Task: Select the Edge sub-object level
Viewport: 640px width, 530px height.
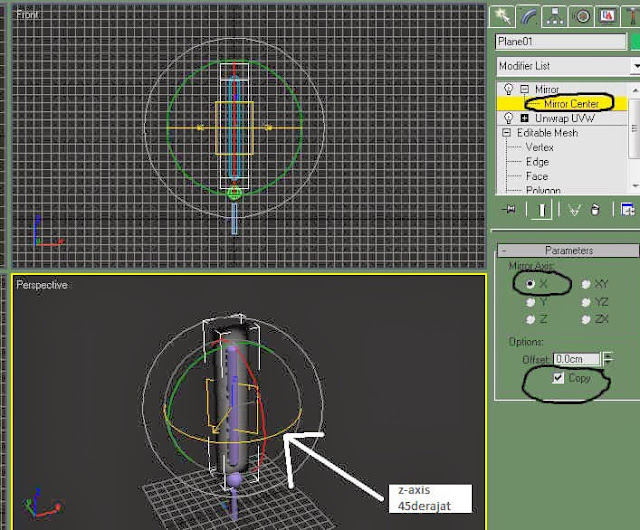Action: pos(537,162)
